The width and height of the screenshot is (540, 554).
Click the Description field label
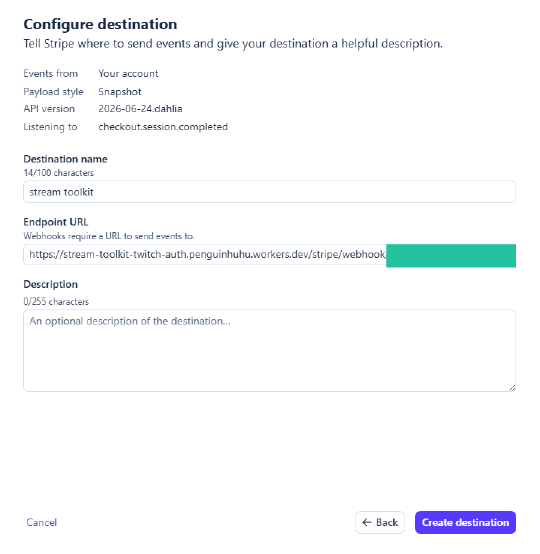pos(51,284)
